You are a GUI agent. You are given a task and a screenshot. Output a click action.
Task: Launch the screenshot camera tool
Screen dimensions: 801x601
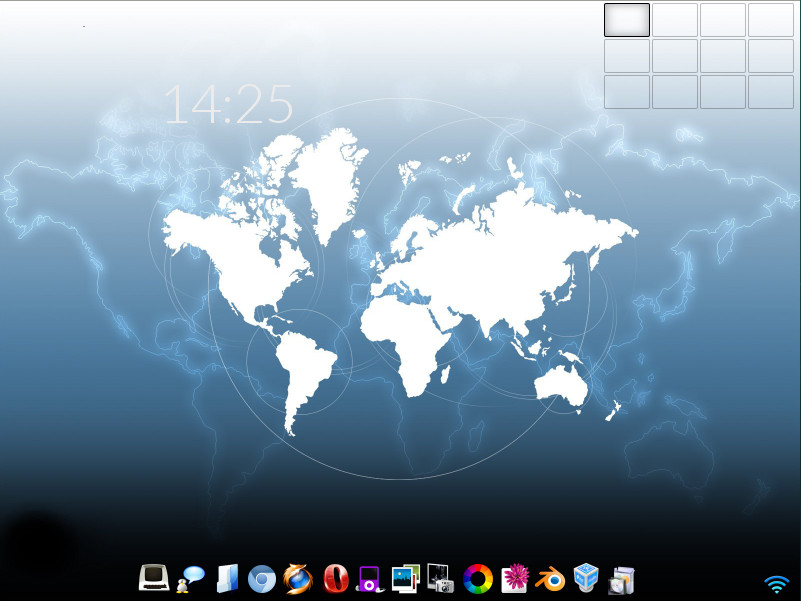pos(441,578)
